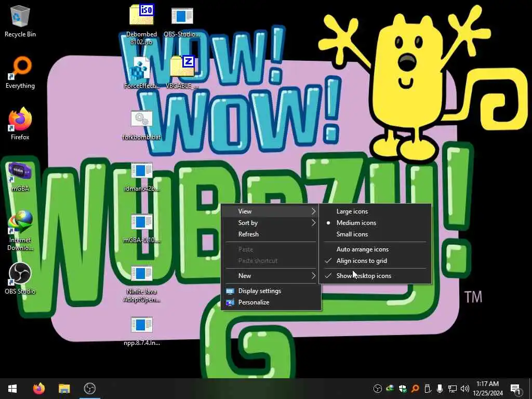Open Windows Security from the tray
This screenshot has width=532, height=399.
pyautogui.click(x=403, y=389)
